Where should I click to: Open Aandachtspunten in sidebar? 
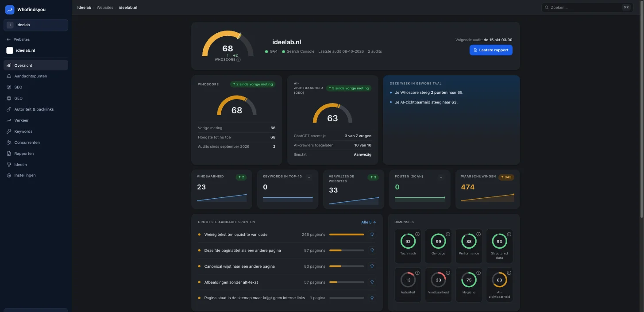(x=36, y=76)
